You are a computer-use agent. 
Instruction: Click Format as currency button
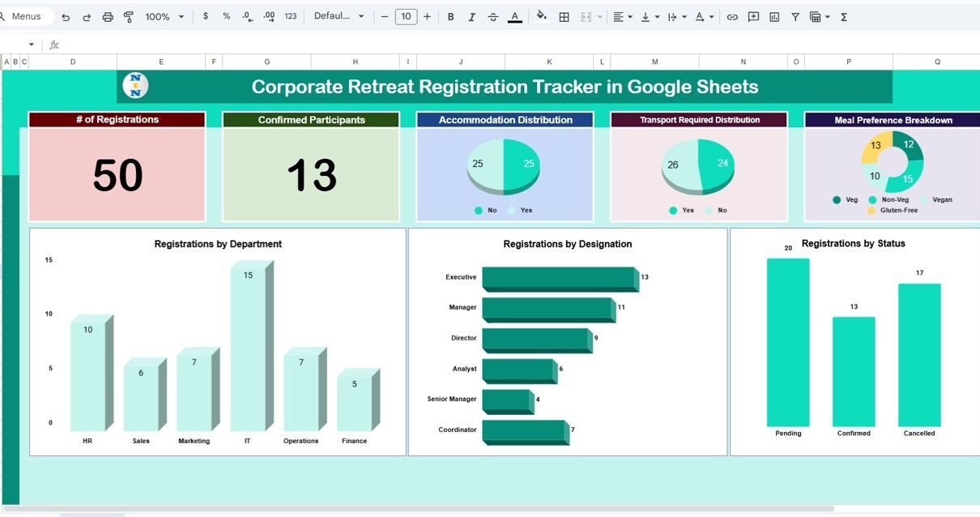206,17
